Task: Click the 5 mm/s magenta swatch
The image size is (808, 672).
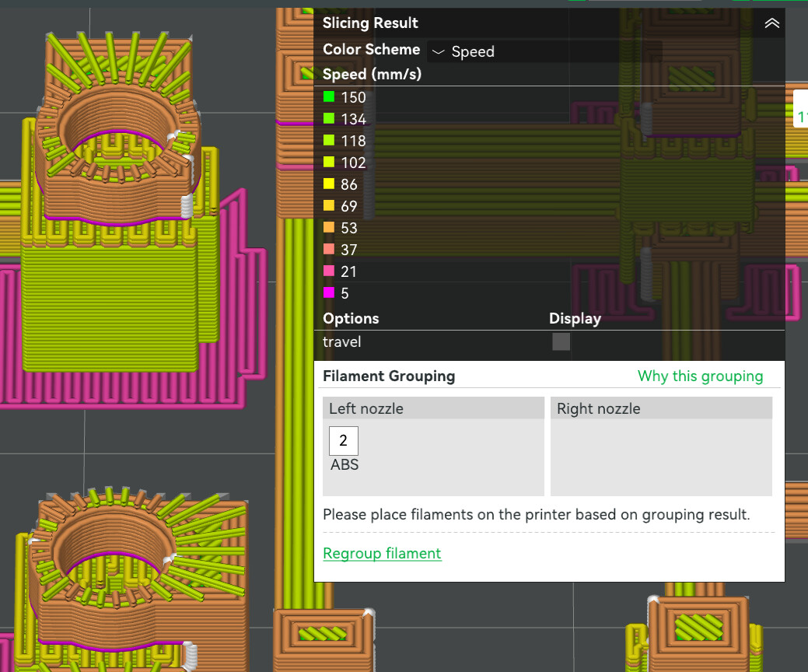Action: (329, 292)
